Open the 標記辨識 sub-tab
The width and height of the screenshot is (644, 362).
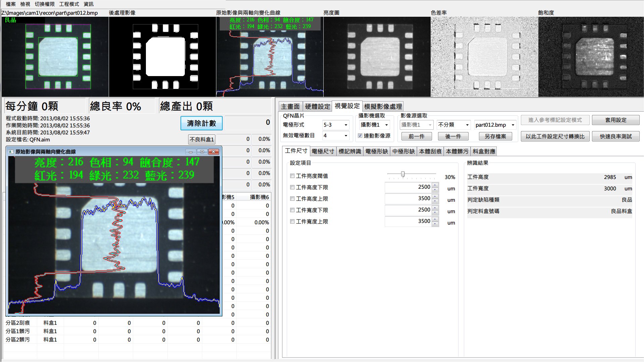click(350, 152)
